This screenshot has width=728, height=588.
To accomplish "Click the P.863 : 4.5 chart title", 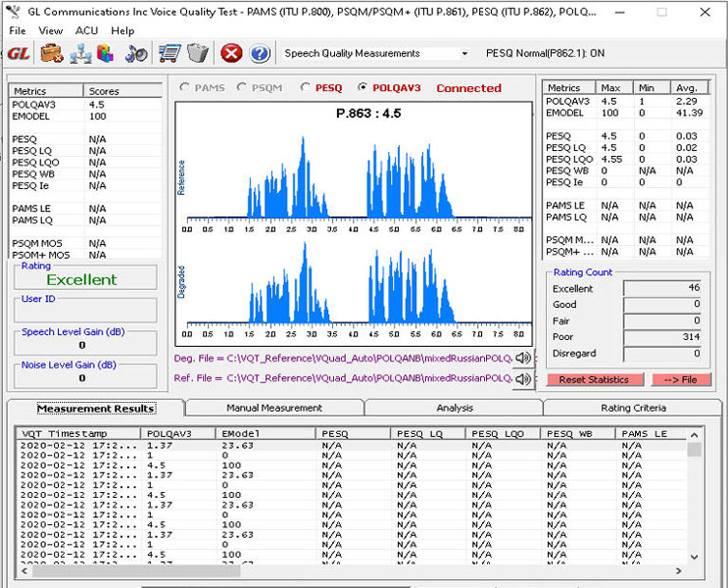I will click(x=368, y=114).
